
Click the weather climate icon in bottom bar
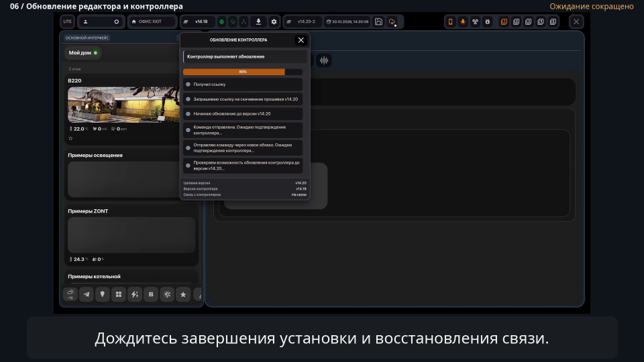pos(70,294)
